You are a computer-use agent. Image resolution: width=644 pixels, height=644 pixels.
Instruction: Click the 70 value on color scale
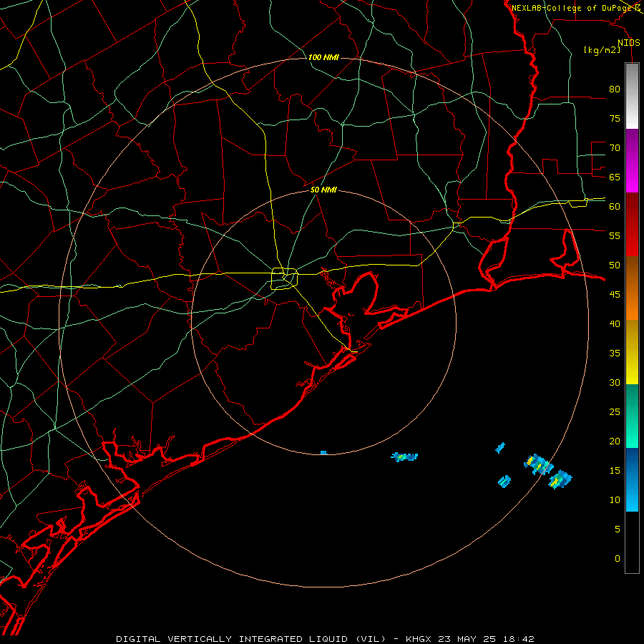point(615,148)
